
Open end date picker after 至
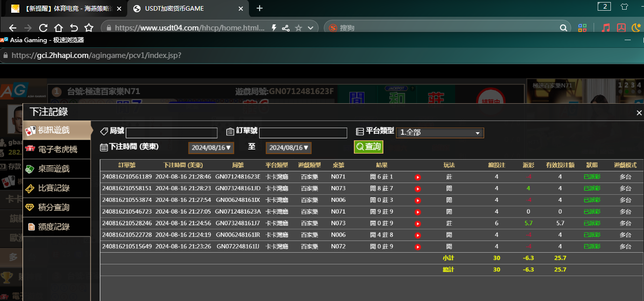click(288, 148)
